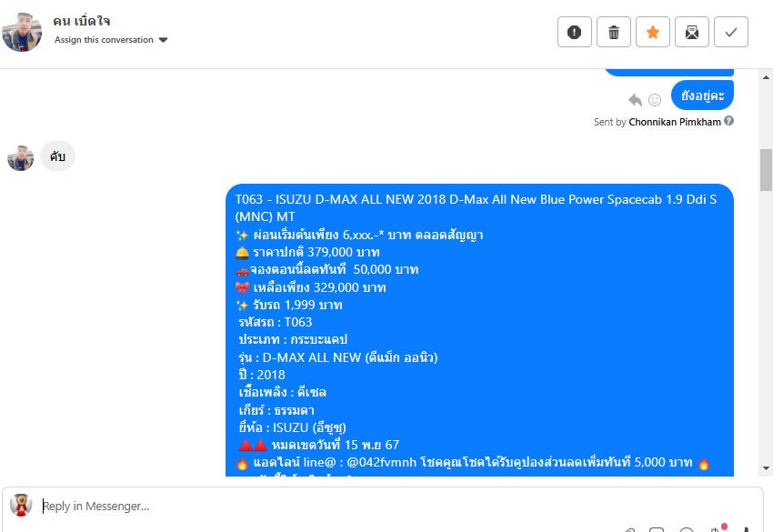The image size is (773, 532).
Task: Click the T063 - ISUZU D-MAX ALL NEW 2018 title line
Action: tap(476, 208)
